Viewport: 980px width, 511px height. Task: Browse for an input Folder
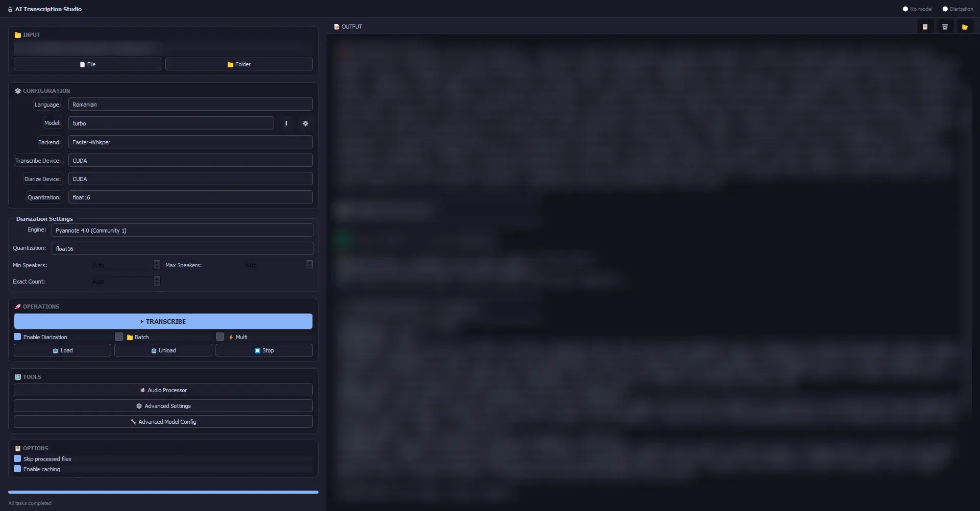click(239, 64)
